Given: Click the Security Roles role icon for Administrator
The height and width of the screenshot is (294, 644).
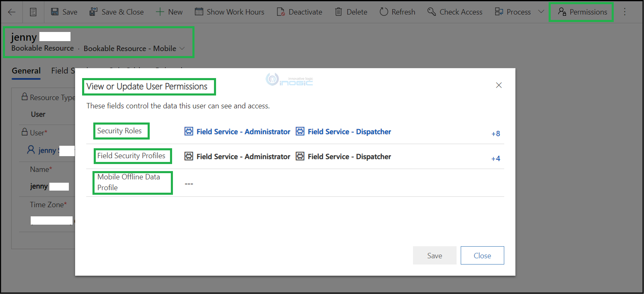Looking at the screenshot, I should [189, 132].
